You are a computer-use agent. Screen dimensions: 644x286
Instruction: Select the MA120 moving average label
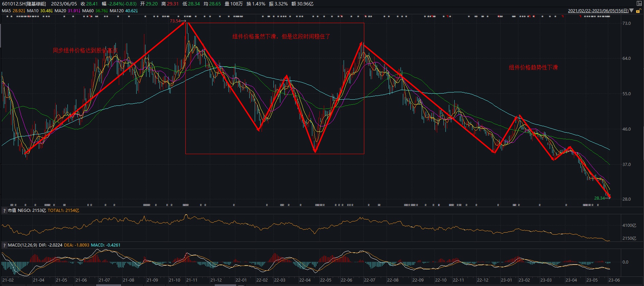[x=116, y=11]
